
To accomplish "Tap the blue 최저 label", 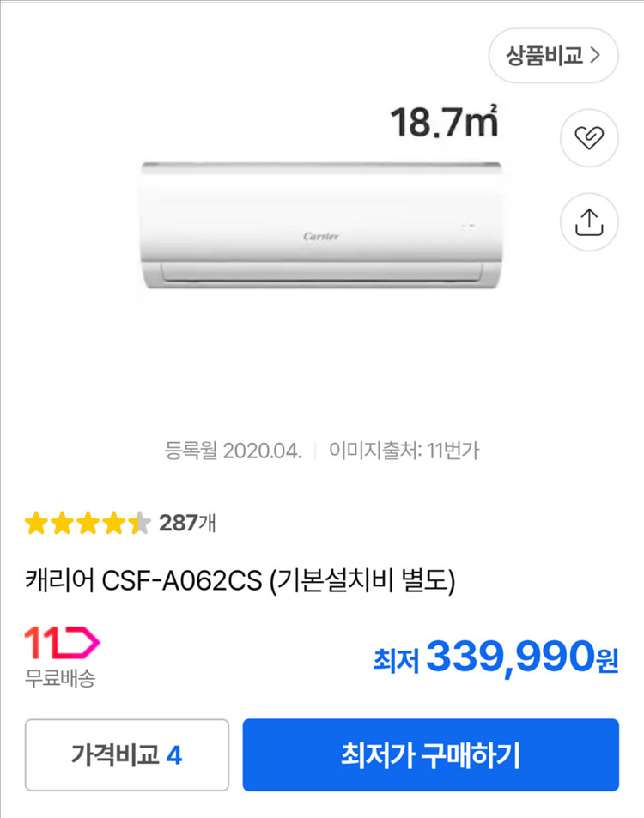I will 396,661.
